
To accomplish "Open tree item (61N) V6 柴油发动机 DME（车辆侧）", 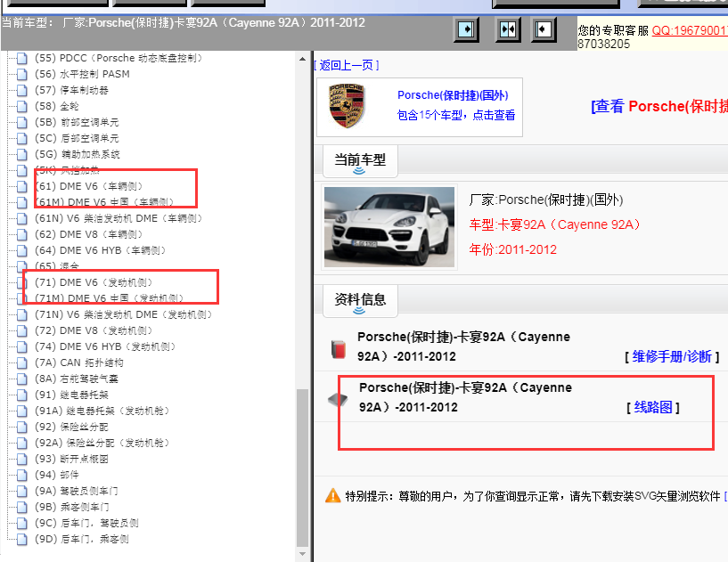I will coord(119,218).
